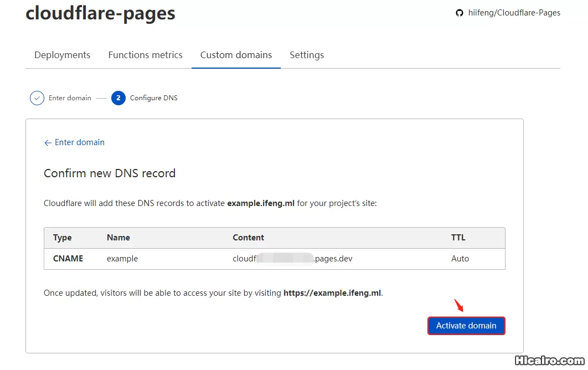Click the cloudflare-pages project title

point(100,13)
